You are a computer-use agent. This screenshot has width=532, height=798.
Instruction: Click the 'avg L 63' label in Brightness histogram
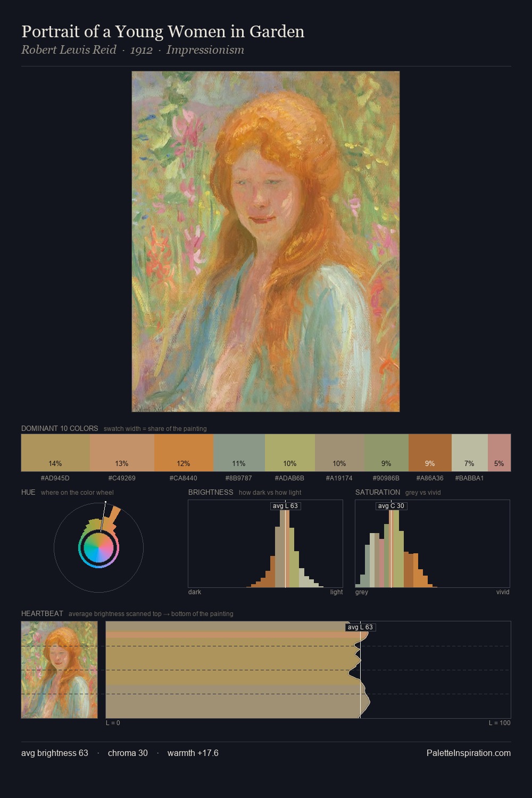(x=285, y=506)
